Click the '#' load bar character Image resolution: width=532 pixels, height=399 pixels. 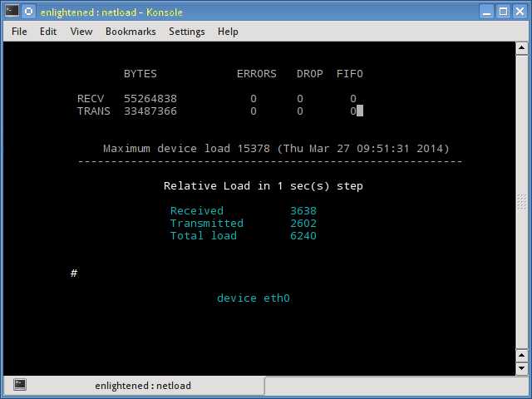coord(74,273)
